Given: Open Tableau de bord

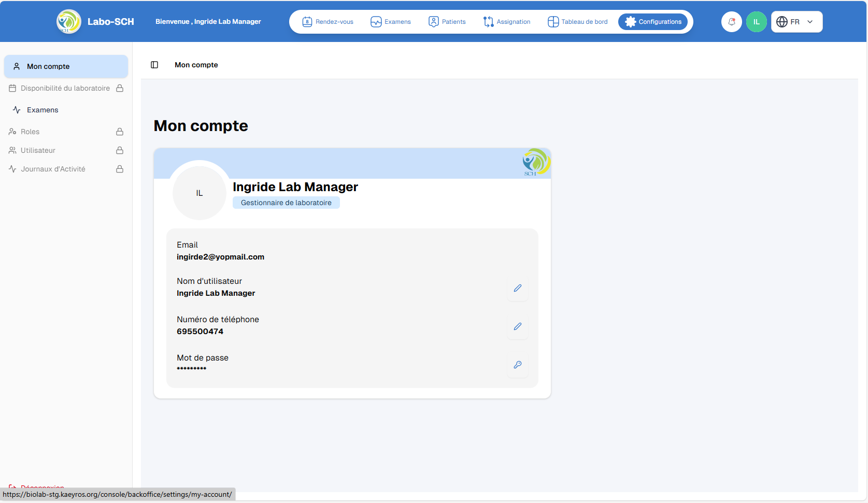Looking at the screenshot, I should [578, 22].
